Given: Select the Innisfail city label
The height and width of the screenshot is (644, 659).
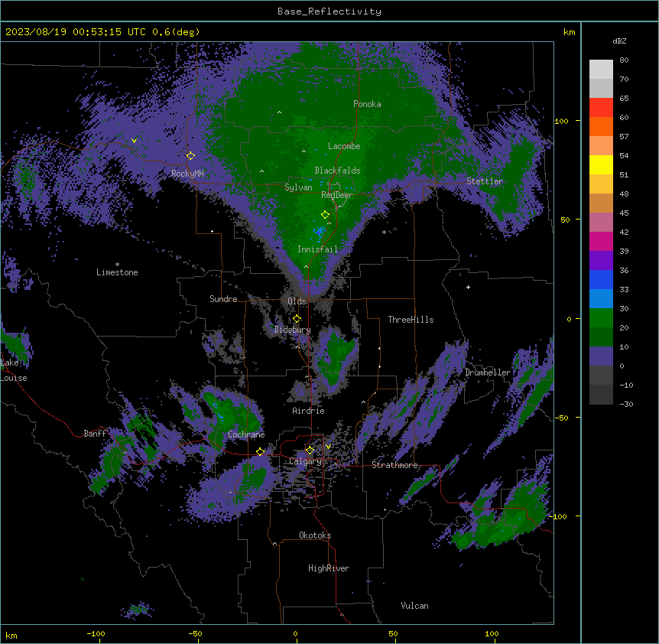Looking at the screenshot, I should click(317, 249).
